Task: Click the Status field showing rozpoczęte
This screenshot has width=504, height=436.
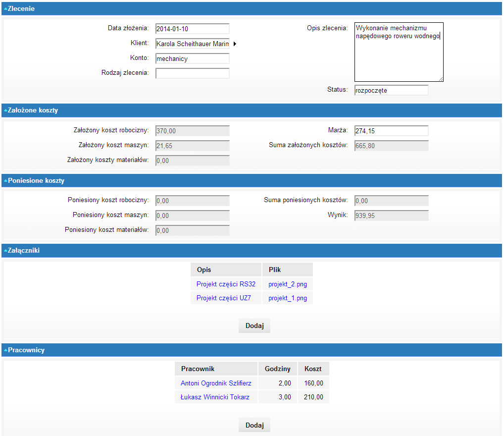Action: 391,90
